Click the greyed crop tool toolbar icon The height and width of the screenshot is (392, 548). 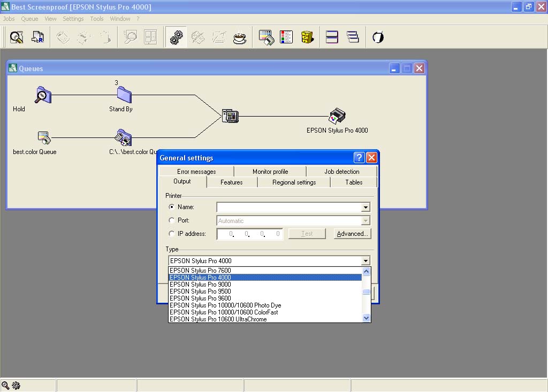[x=219, y=37]
